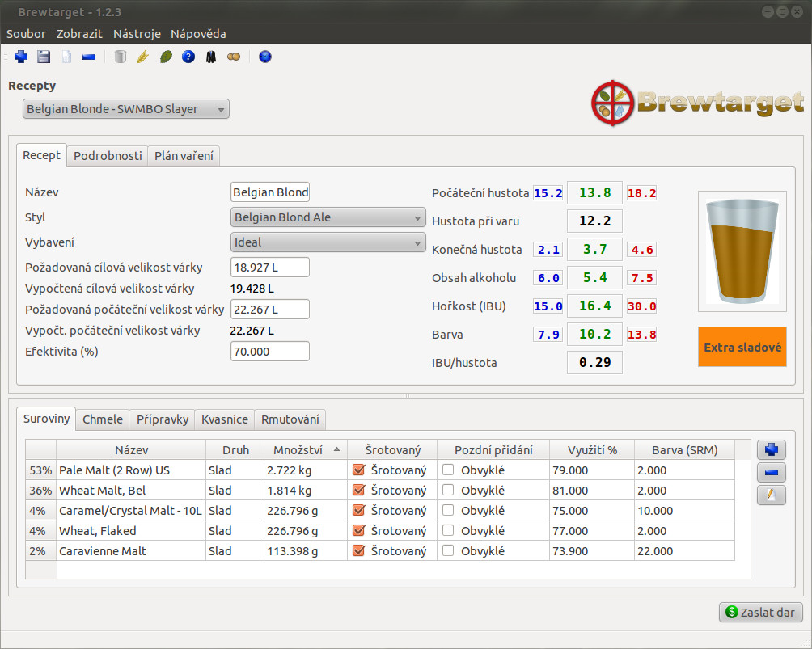The image size is (812, 649).
Task: Click the blank page toolbar icon
Action: [x=67, y=57]
